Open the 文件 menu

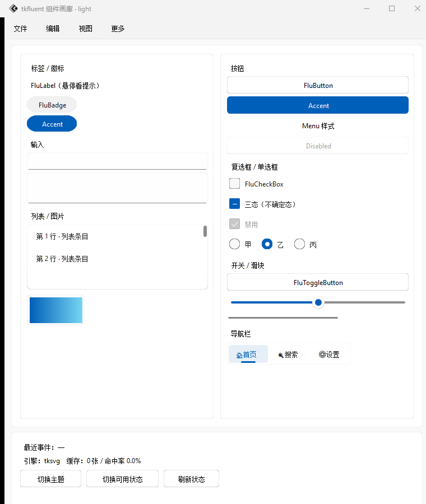pyautogui.click(x=20, y=29)
